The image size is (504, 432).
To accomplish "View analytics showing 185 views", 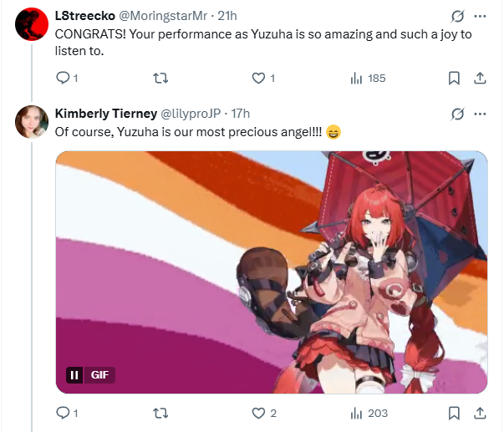I will [368, 78].
